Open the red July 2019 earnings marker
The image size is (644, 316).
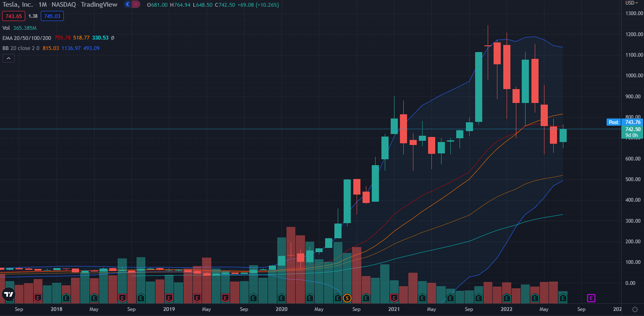[x=225, y=298]
